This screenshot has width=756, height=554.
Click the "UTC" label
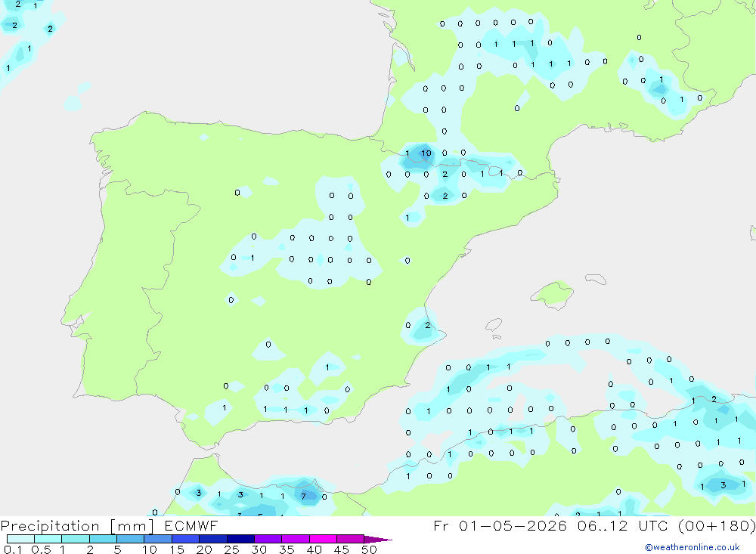pos(653,526)
